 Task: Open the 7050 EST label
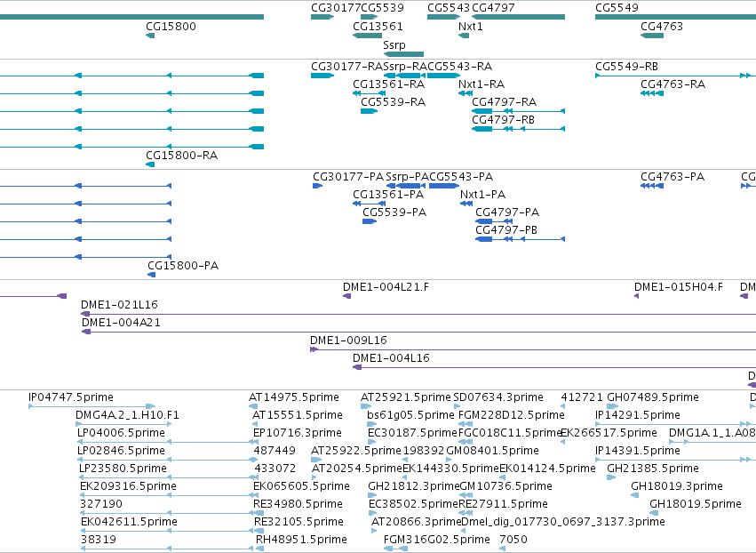513,541
